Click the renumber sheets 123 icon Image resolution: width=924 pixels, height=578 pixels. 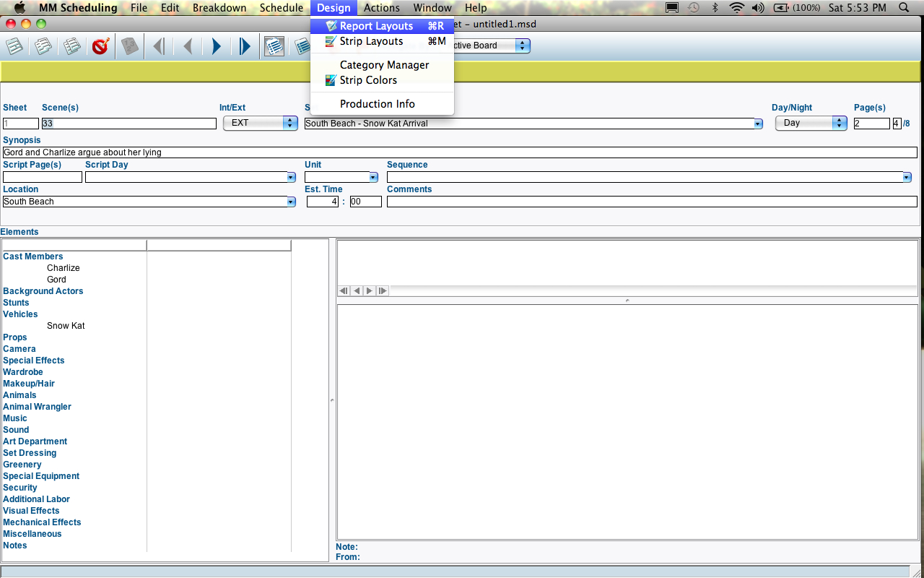click(129, 46)
